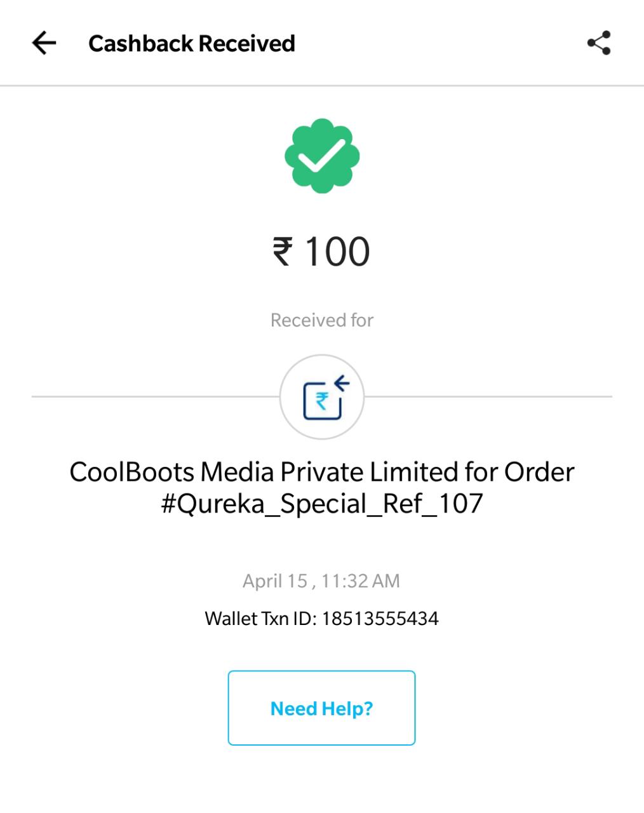The image size is (644, 813).
Task: Click the April 15 date text
Action: (274, 581)
